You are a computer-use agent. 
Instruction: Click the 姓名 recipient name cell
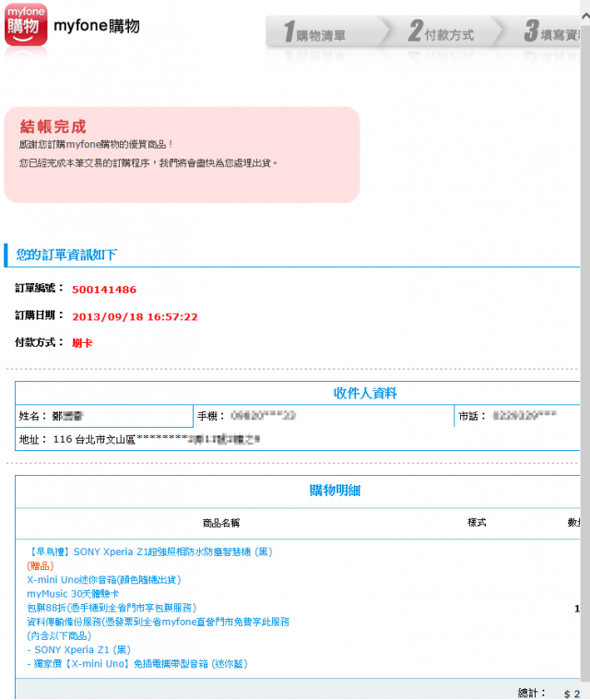click(x=104, y=416)
